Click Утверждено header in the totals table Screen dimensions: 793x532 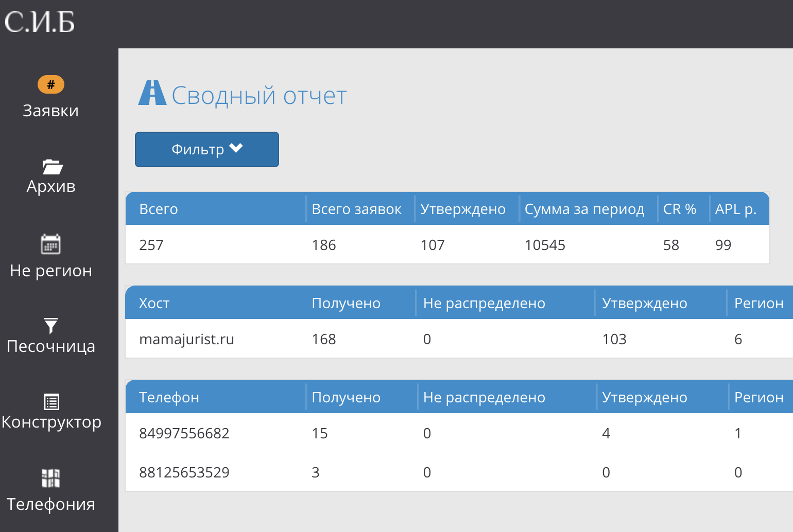click(x=463, y=209)
